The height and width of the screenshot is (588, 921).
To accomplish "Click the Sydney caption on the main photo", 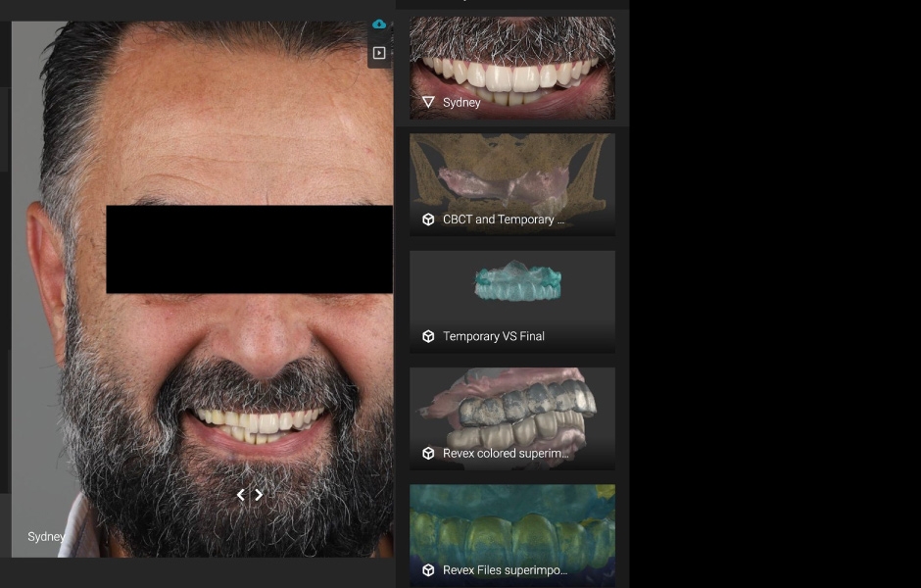I will tap(46, 537).
